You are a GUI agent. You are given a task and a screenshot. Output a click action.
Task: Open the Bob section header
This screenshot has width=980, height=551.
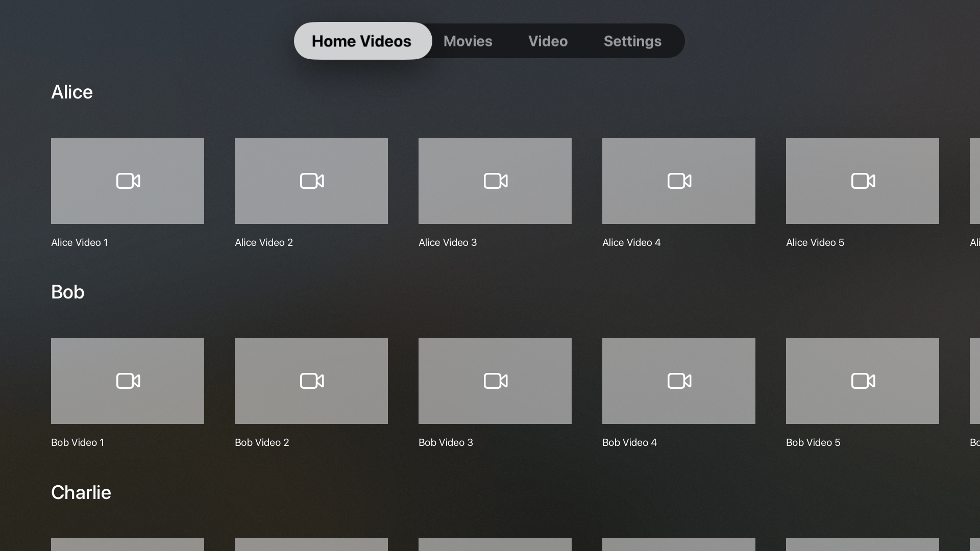coord(67,292)
